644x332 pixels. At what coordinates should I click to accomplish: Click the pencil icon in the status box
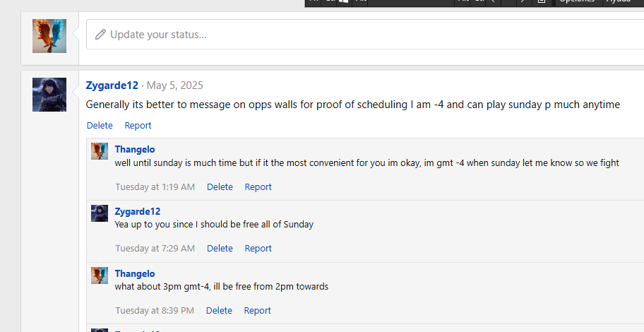pos(100,35)
